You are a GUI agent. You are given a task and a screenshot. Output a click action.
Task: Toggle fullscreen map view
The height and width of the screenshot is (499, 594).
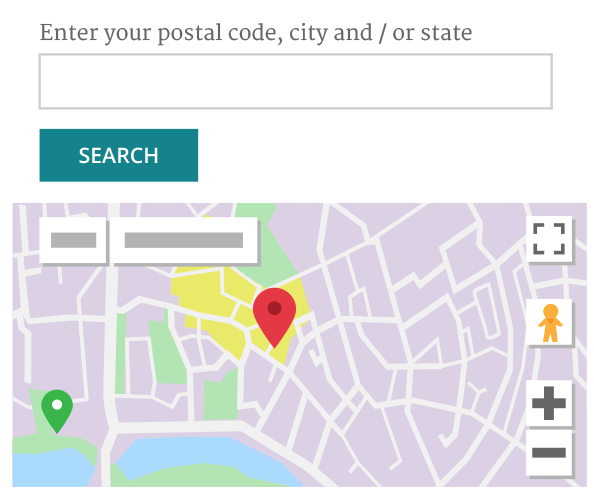click(549, 239)
